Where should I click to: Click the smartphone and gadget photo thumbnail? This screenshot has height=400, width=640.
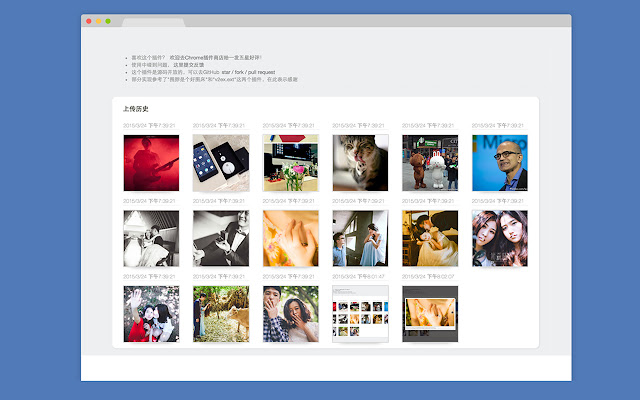pos(220,163)
